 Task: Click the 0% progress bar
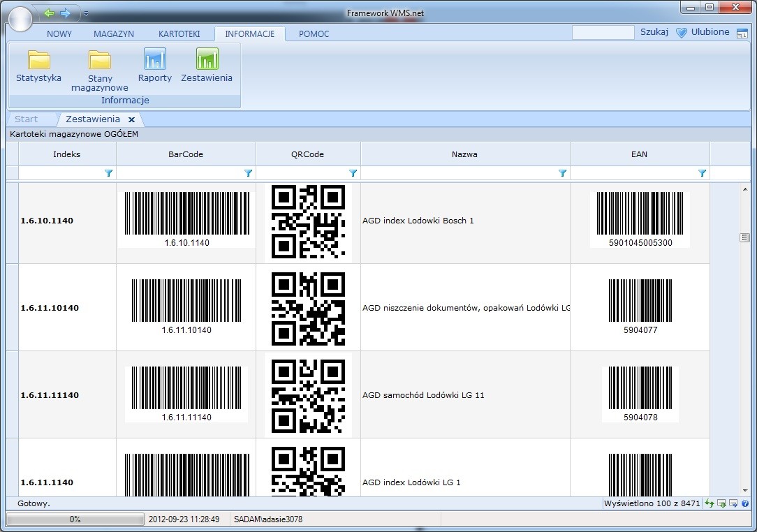(x=75, y=519)
